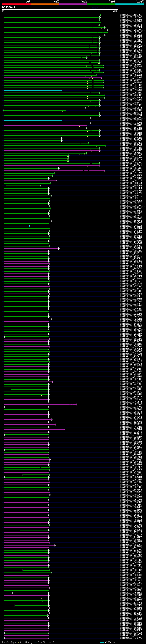Click the white query sequence bar
This screenshot has height=644, width=146.
coord(60,10)
